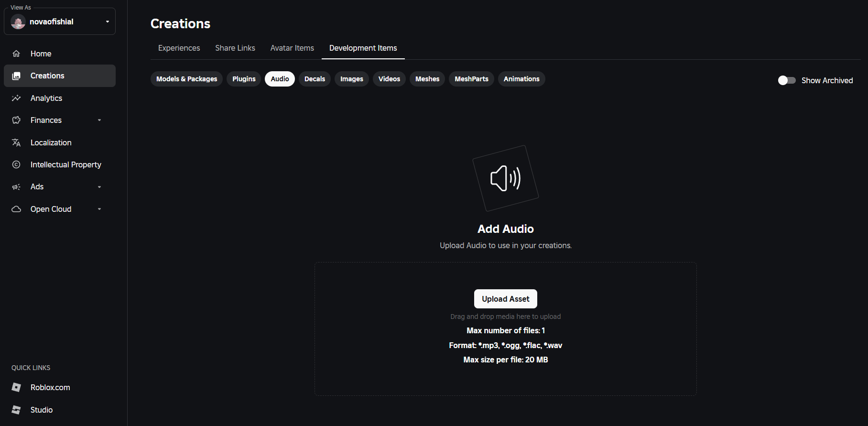This screenshot has width=868, height=426.
Task: Click the 'Max number of files: 1' text
Action: [506, 330]
